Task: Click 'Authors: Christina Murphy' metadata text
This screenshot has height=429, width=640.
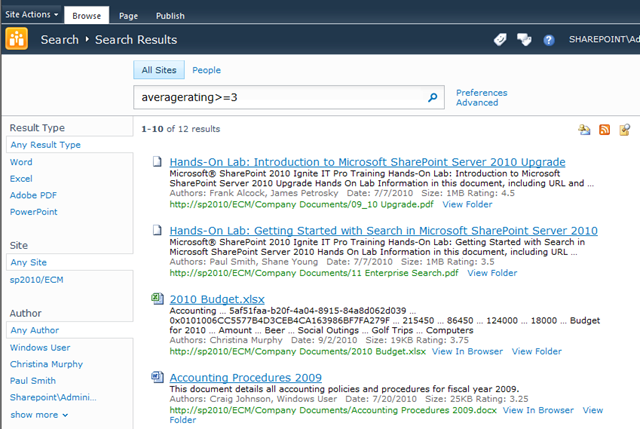Action: tap(226, 340)
